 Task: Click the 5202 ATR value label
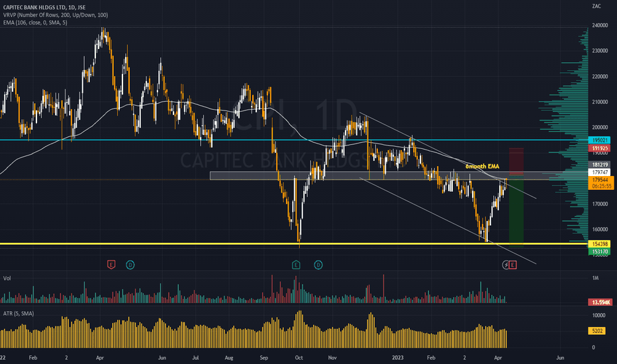click(x=597, y=331)
